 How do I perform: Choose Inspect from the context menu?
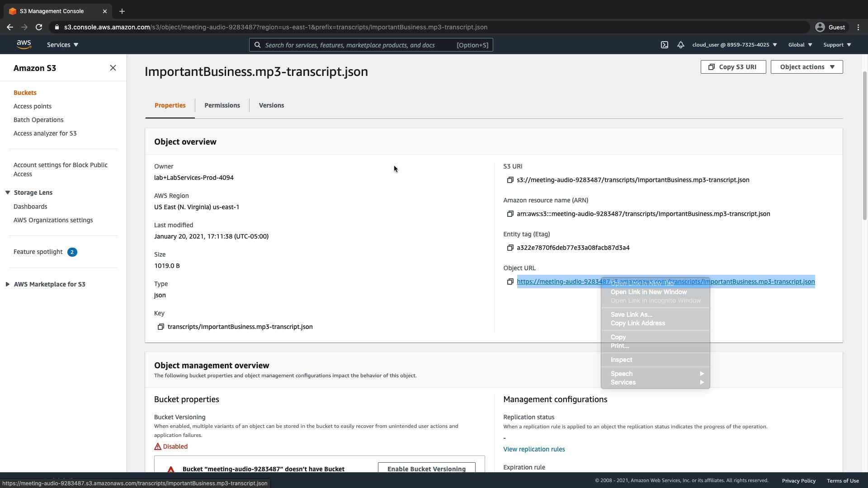621,360
